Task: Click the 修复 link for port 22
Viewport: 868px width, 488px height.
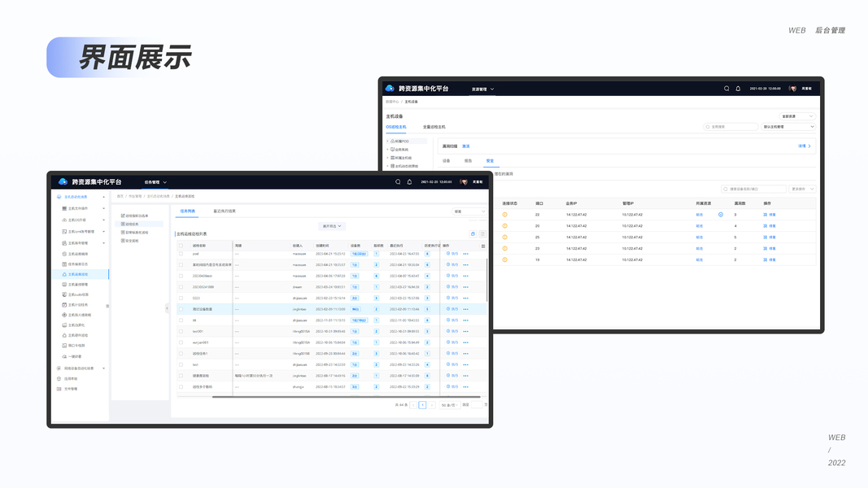Action: pyautogui.click(x=770, y=215)
